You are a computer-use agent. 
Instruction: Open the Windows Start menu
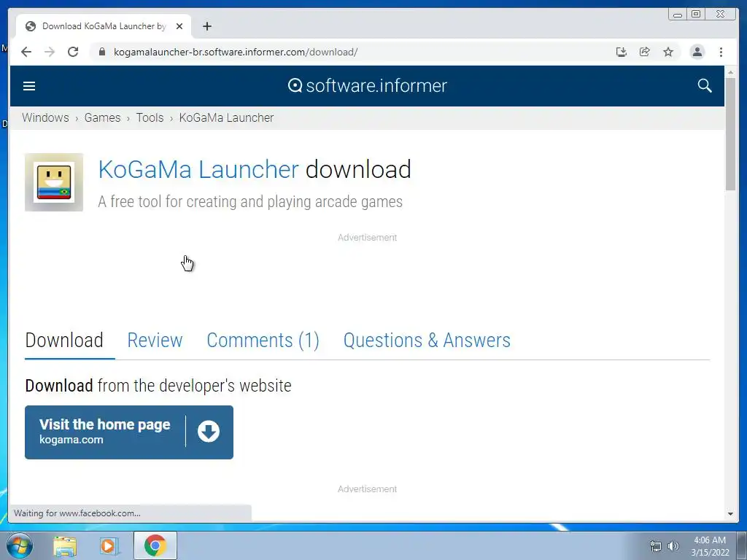click(x=20, y=545)
